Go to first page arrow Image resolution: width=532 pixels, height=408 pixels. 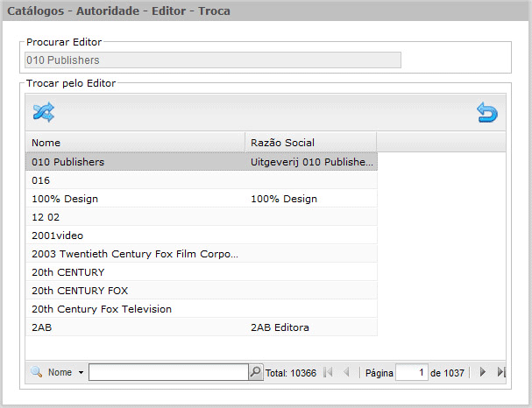(328, 372)
